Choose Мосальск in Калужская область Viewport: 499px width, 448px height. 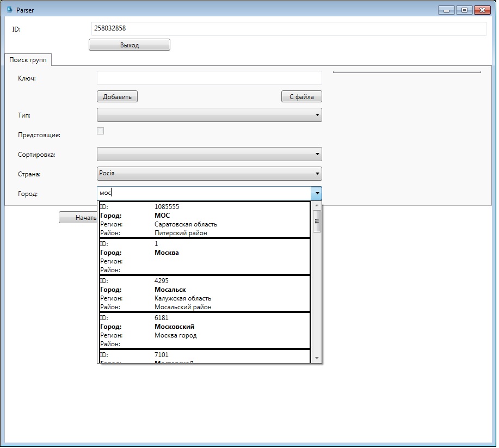pos(204,294)
